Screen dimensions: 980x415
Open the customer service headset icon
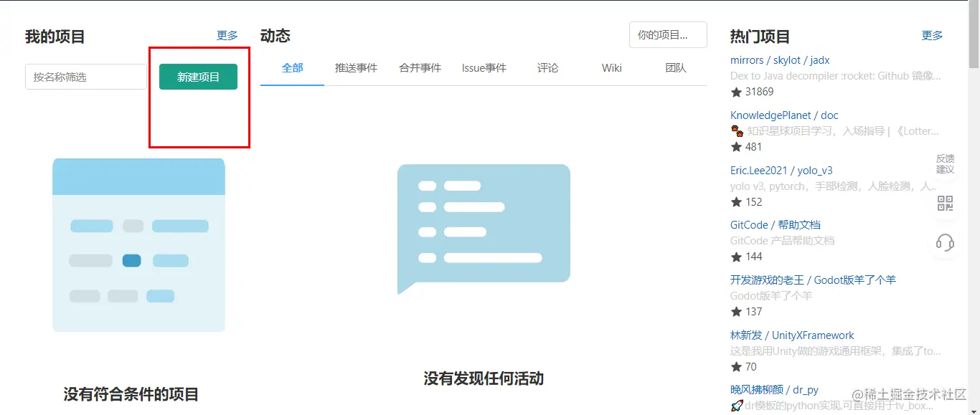[x=945, y=242]
